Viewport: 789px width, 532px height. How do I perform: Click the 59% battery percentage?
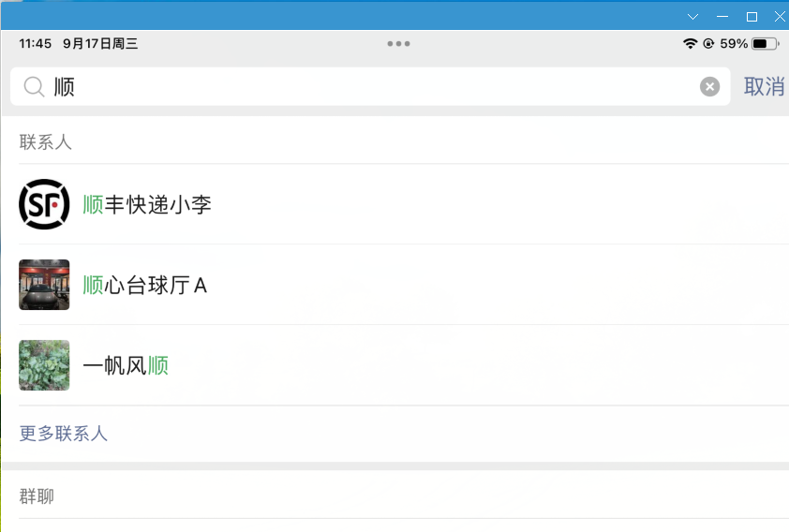[734, 44]
